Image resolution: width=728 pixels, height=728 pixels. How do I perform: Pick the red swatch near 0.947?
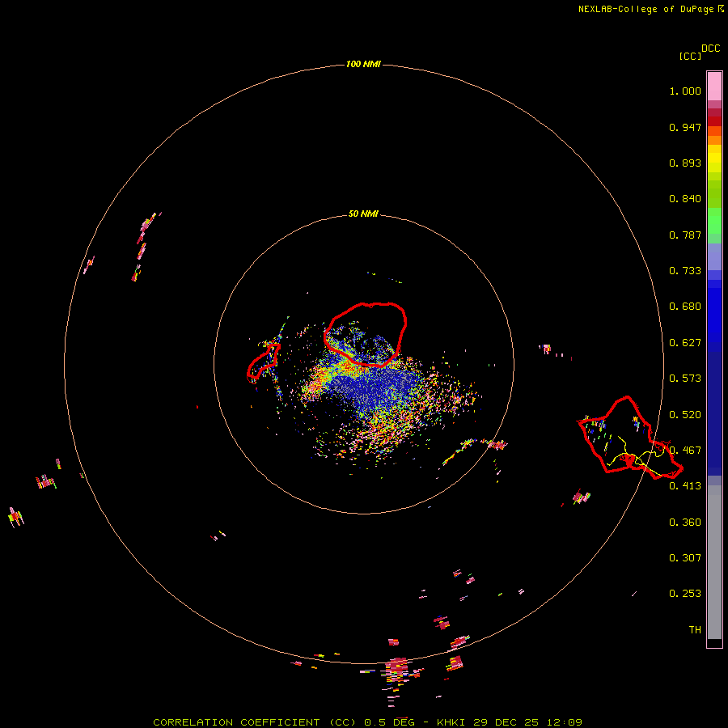(x=714, y=121)
